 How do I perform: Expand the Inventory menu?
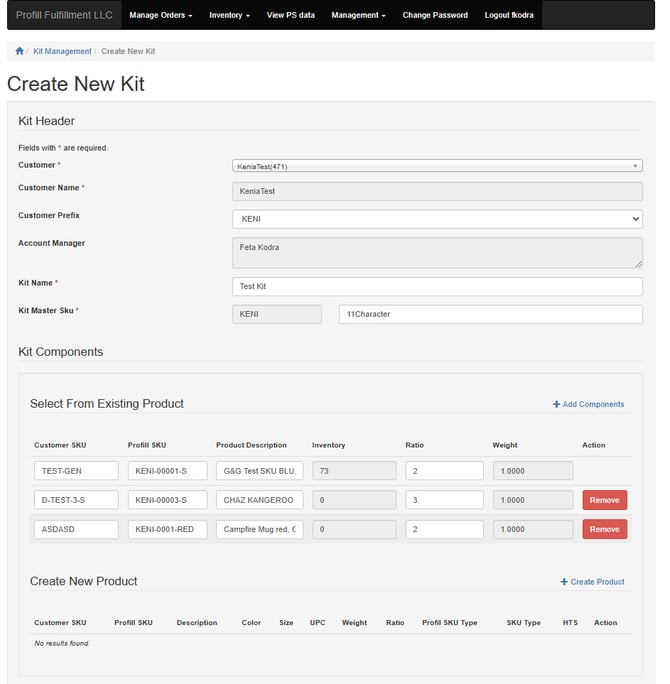[229, 15]
